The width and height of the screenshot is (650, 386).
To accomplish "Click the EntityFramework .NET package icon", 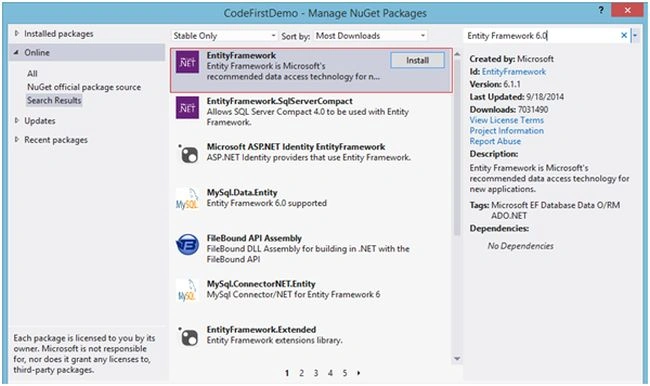I will click(187, 62).
